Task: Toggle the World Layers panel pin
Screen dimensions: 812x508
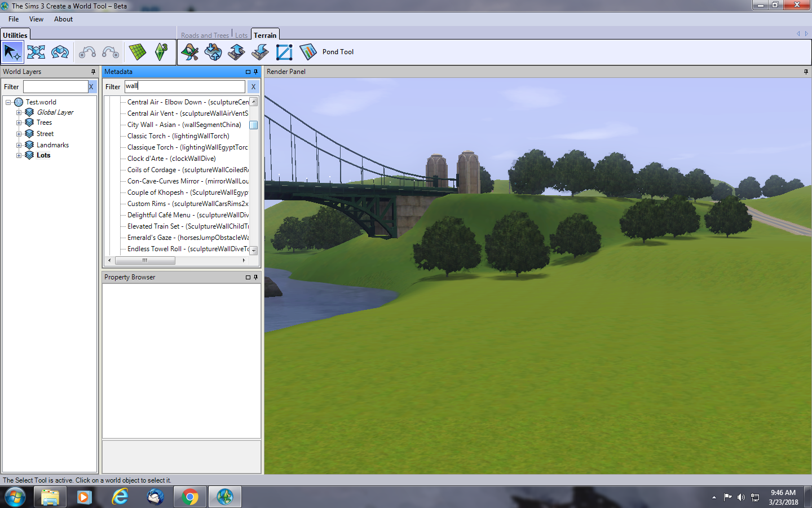Action: click(93, 72)
